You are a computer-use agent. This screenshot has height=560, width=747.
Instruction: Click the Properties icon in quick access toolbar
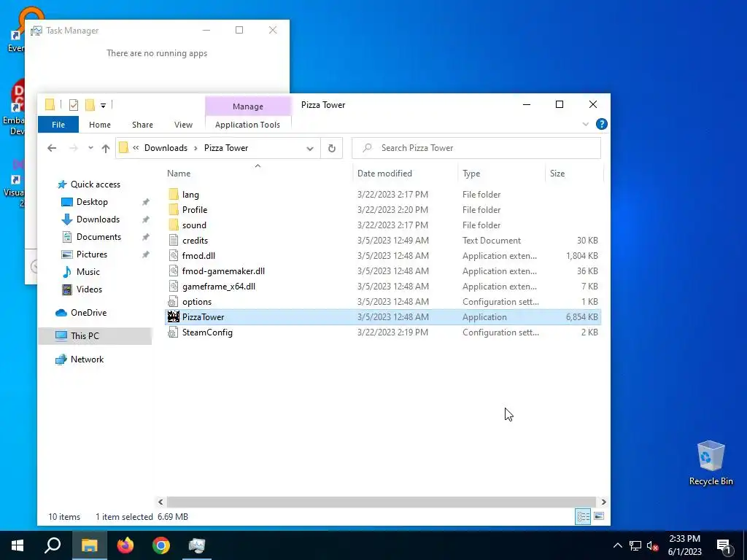(x=74, y=105)
